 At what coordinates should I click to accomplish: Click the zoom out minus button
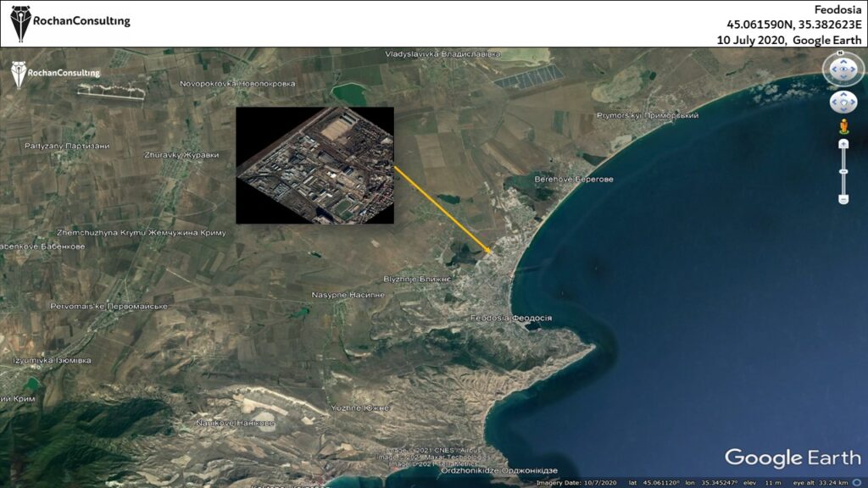[x=843, y=199]
